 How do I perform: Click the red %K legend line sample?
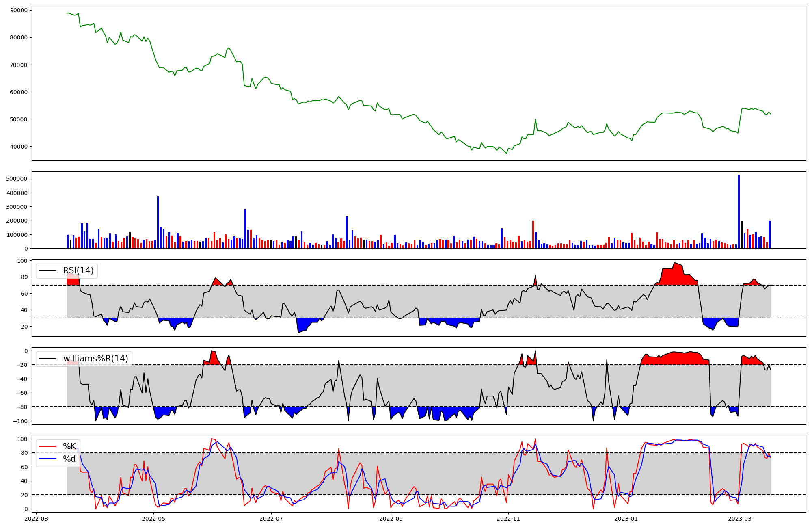48,446
